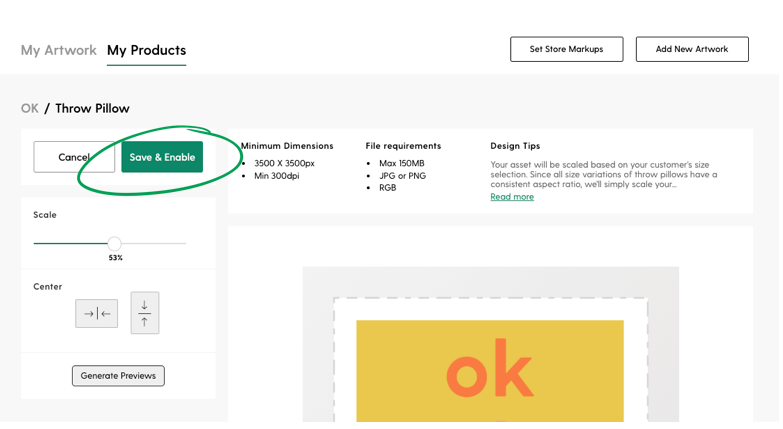Click the Scale slider handle
The width and height of the screenshot is (783, 429).
tap(114, 243)
